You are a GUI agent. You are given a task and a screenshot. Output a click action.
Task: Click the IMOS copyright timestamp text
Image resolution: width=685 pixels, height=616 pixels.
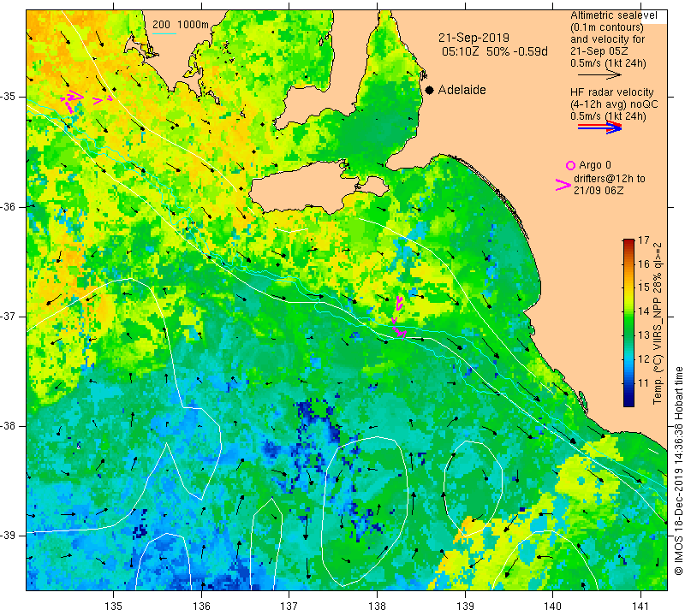[678, 471]
